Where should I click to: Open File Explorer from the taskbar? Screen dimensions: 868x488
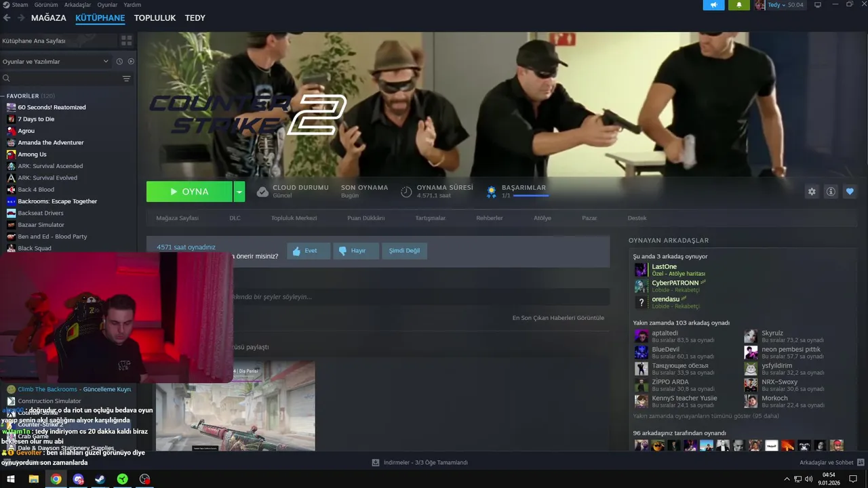click(33, 479)
